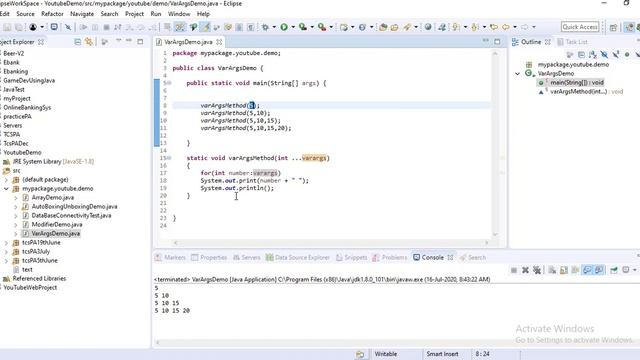Select JRE System Library entry

click(53, 162)
